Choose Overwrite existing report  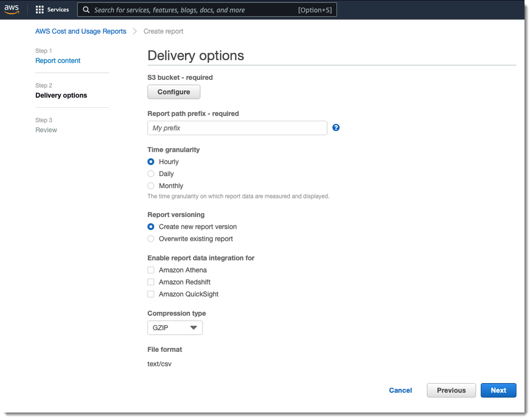(x=151, y=239)
